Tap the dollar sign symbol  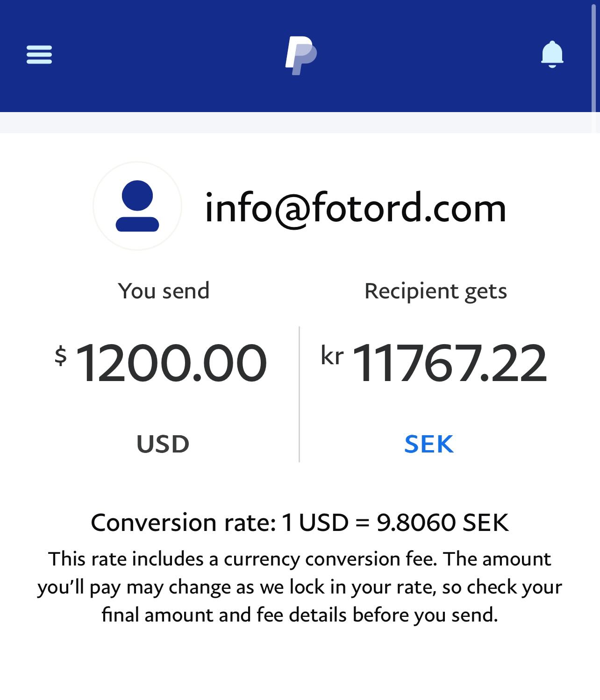[x=61, y=356]
